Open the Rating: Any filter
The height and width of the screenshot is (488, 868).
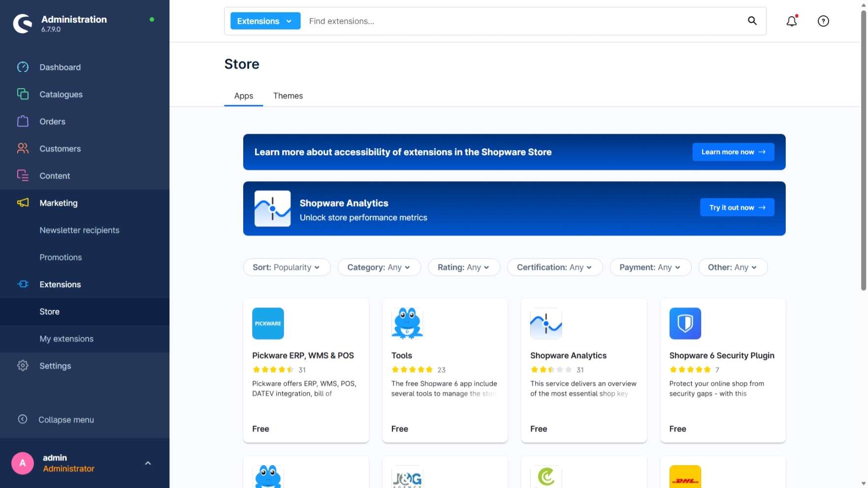pos(464,267)
